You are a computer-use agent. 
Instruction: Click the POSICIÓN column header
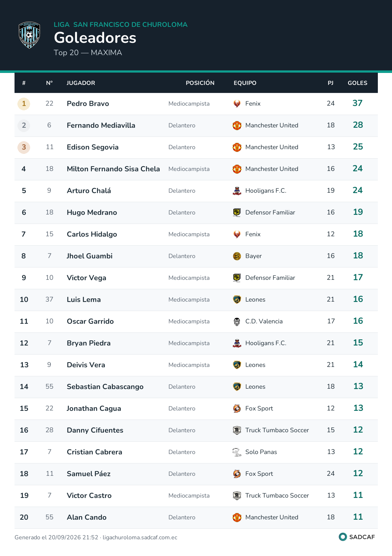[200, 83]
